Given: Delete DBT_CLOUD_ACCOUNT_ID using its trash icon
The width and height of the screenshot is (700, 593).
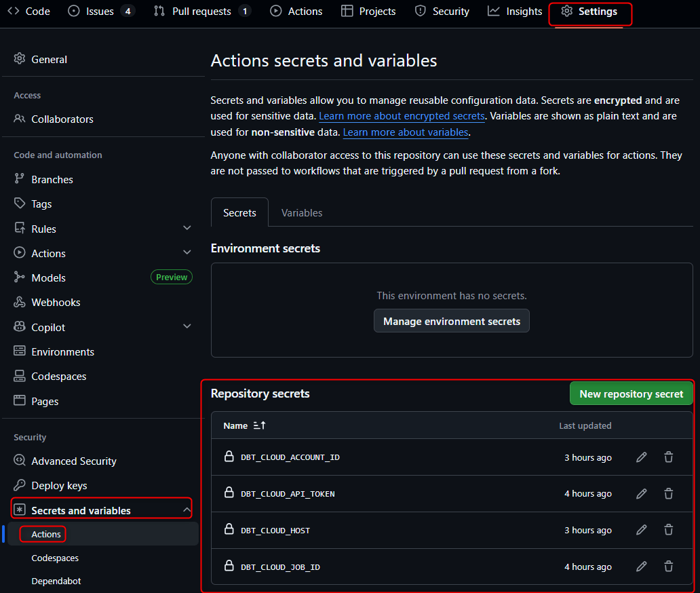Looking at the screenshot, I should pyautogui.click(x=668, y=457).
